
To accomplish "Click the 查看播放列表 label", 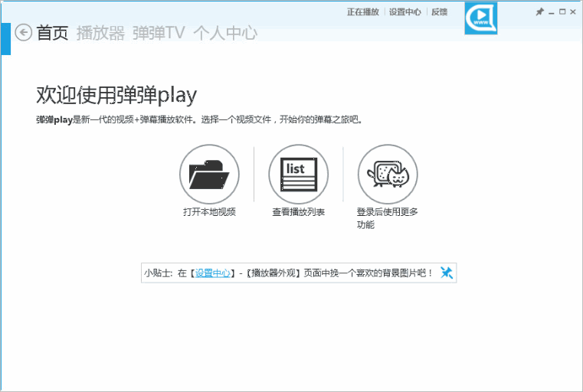I will (299, 212).
